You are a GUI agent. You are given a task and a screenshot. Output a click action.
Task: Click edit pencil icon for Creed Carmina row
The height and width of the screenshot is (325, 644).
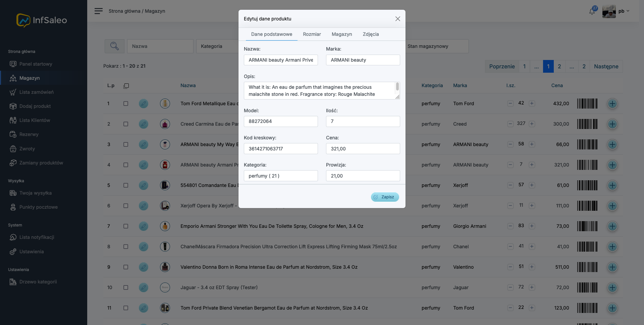click(x=144, y=124)
